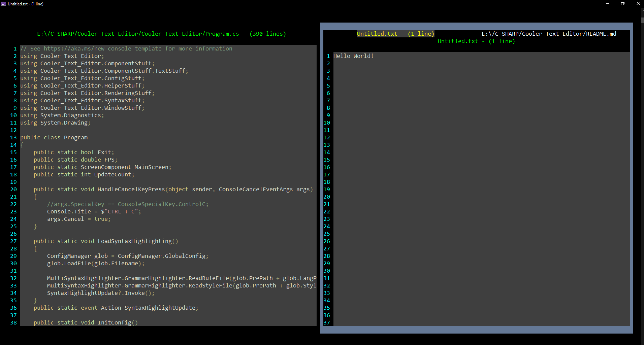Click line number 37 in the Untitled.txt pane

click(x=327, y=322)
